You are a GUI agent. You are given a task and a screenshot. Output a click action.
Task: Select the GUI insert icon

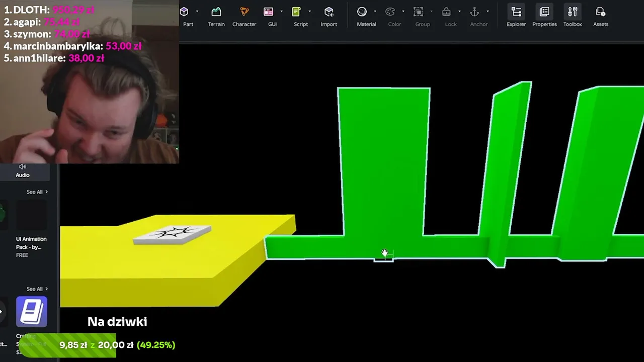tap(269, 12)
